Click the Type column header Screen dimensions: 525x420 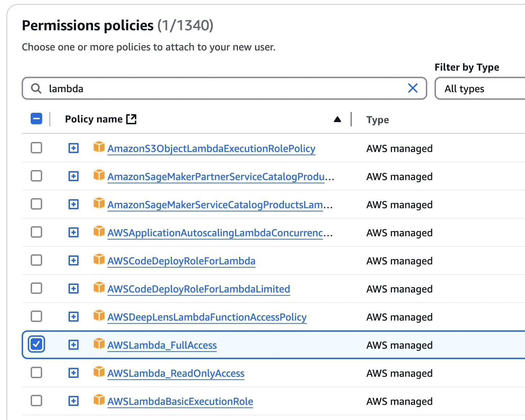[x=378, y=120]
